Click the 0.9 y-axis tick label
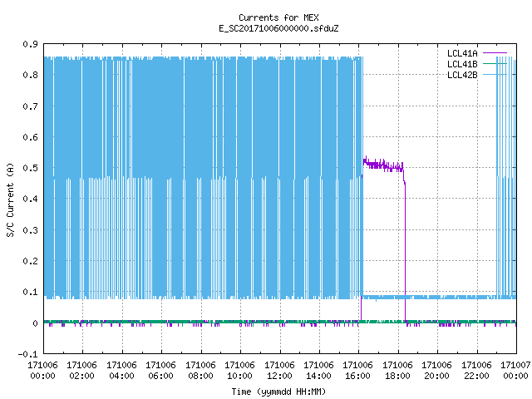This screenshot has width=532, height=399. 30,44
